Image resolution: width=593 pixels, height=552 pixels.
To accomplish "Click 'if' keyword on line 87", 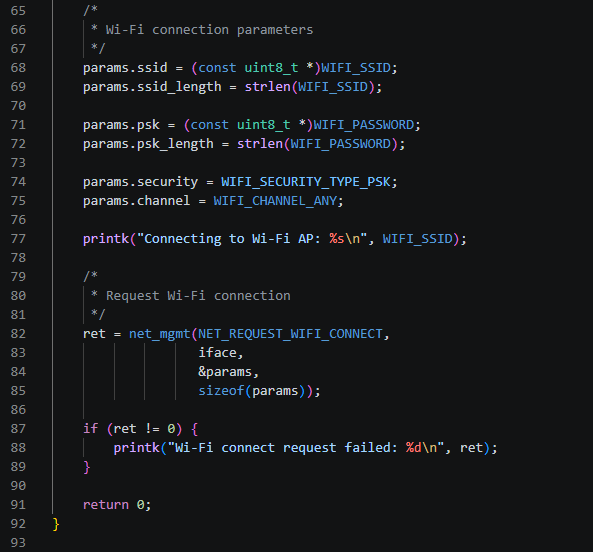I will tap(90, 429).
